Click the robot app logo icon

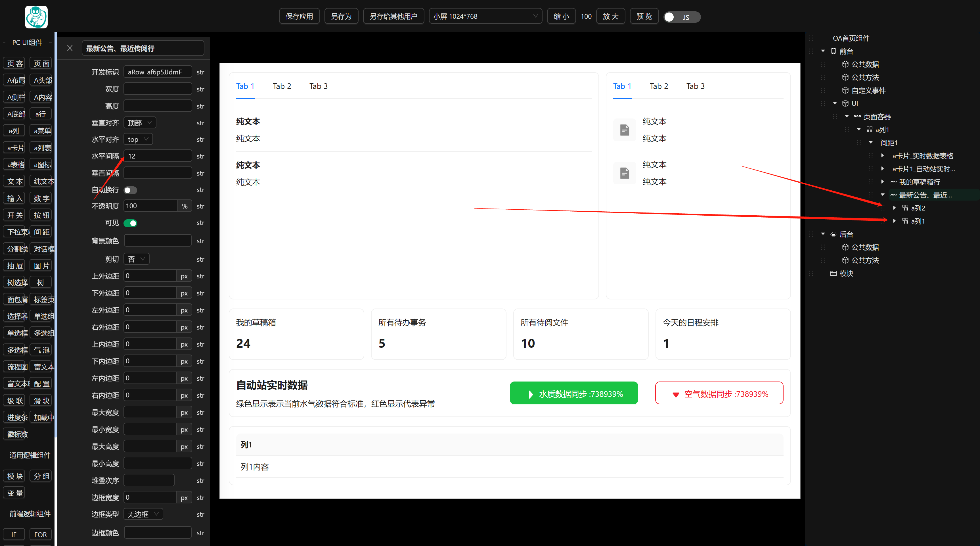(36, 17)
